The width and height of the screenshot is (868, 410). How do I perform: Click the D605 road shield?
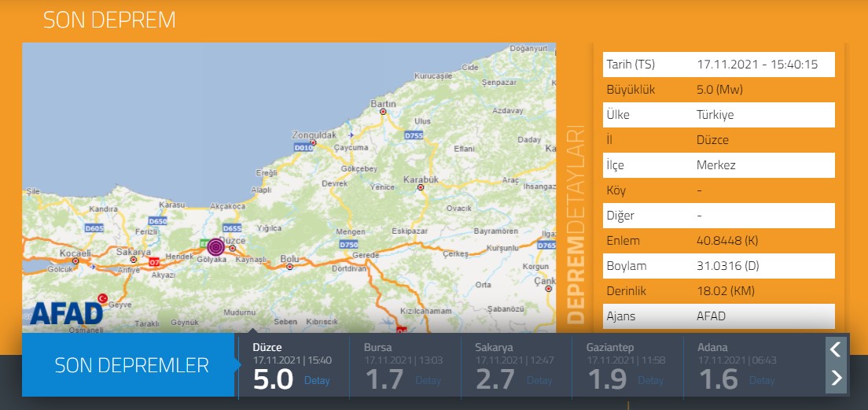[94, 228]
